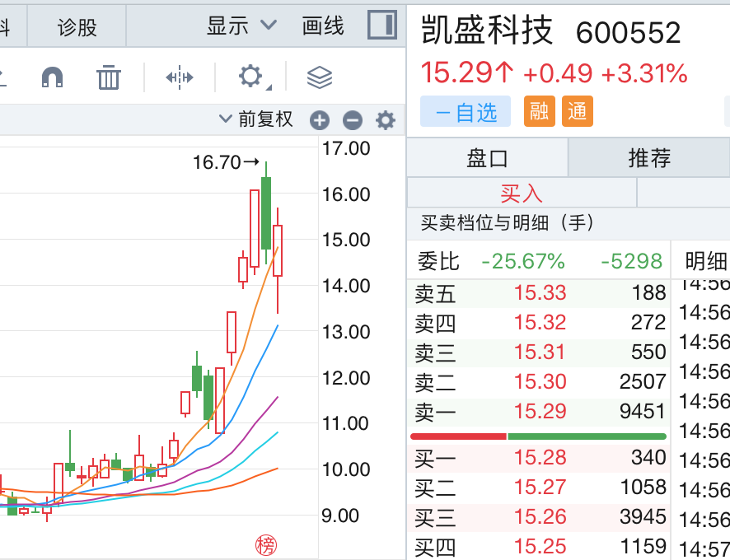Toggle 自选 watchlist for this stock
This screenshot has height=560, width=730.
466,112
